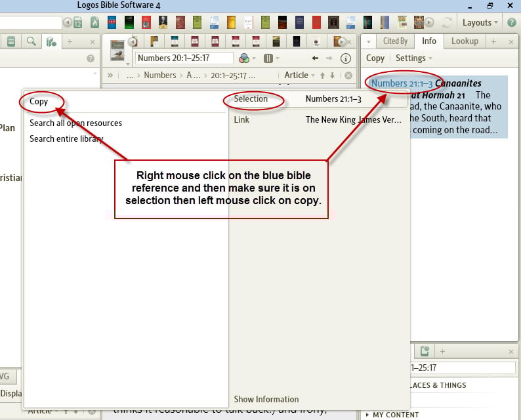The image size is (521, 420).
Task: Open the Layouts dropdown
Action: pyautogui.click(x=480, y=22)
